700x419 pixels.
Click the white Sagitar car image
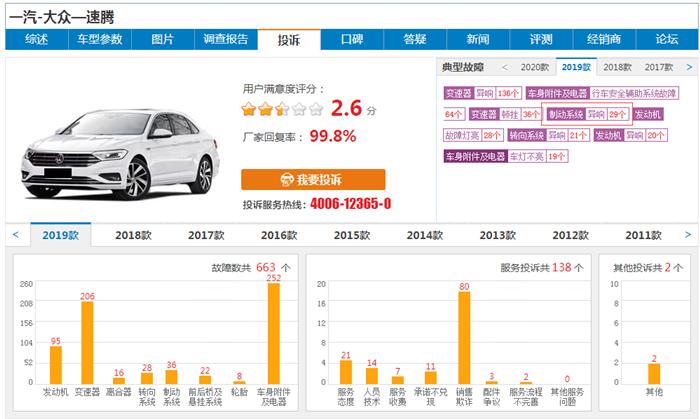point(120,153)
